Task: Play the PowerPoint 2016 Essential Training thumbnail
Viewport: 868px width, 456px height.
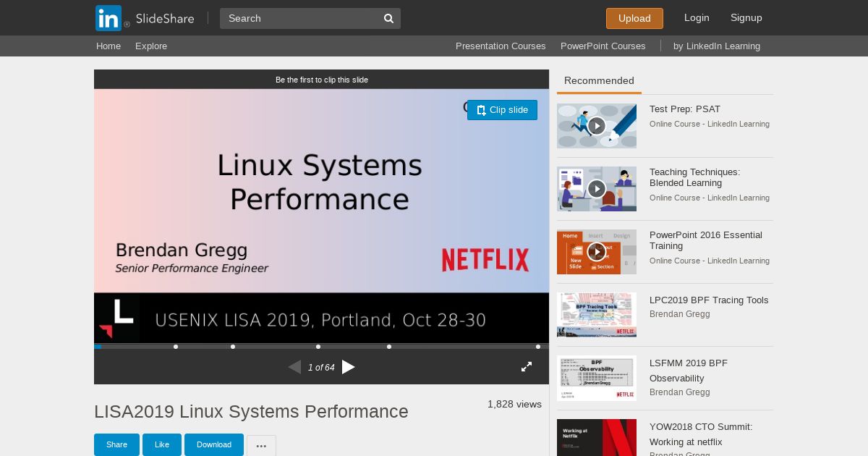Action: pos(597,252)
